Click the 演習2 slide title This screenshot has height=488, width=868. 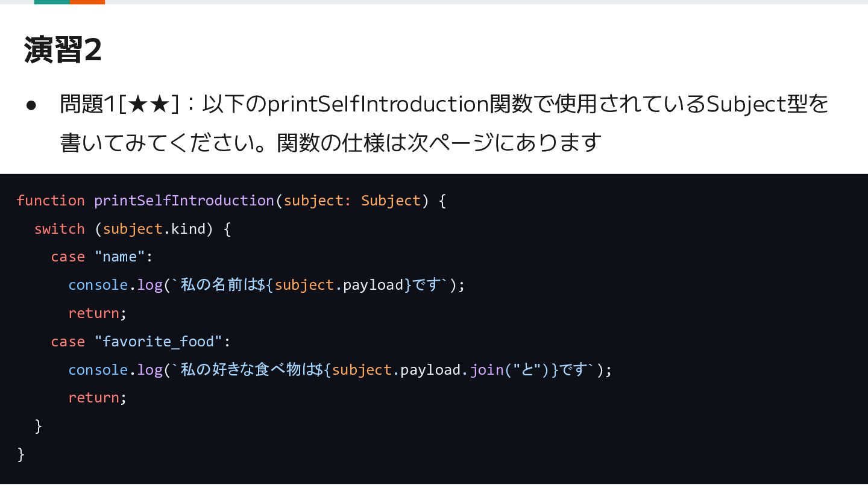[63, 50]
